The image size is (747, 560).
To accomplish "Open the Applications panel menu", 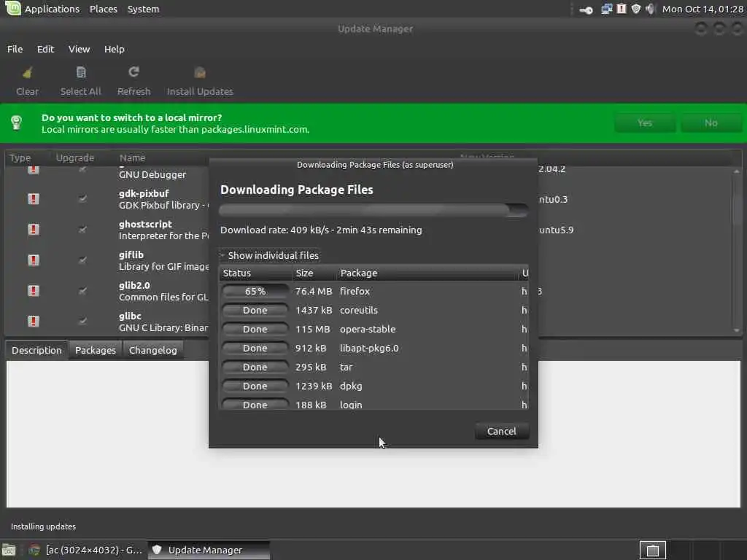I will [x=52, y=9].
